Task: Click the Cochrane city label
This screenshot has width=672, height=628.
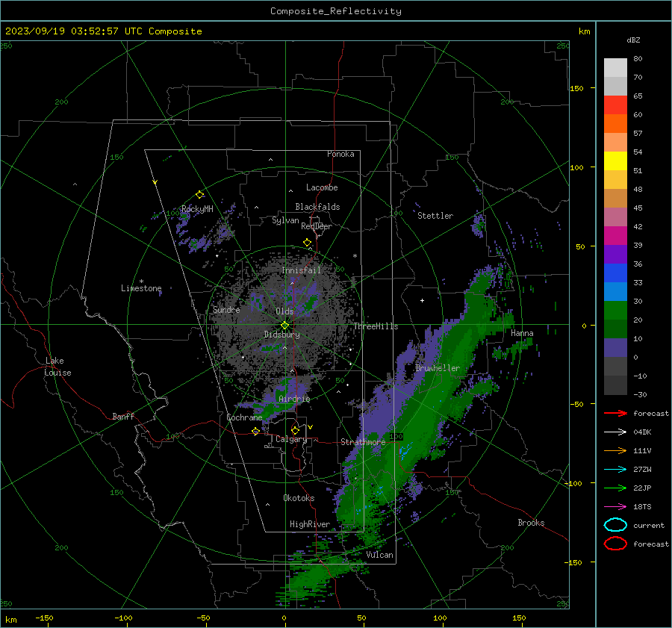Action: [244, 417]
